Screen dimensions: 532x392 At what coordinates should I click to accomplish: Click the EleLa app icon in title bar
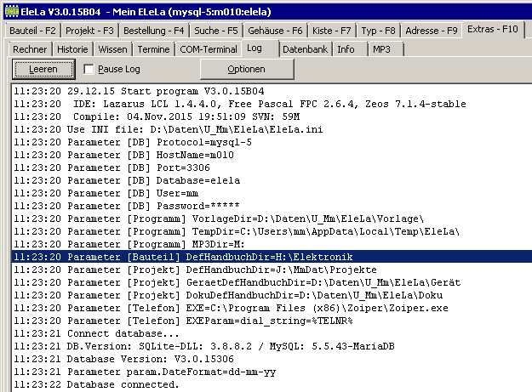coord(11,12)
